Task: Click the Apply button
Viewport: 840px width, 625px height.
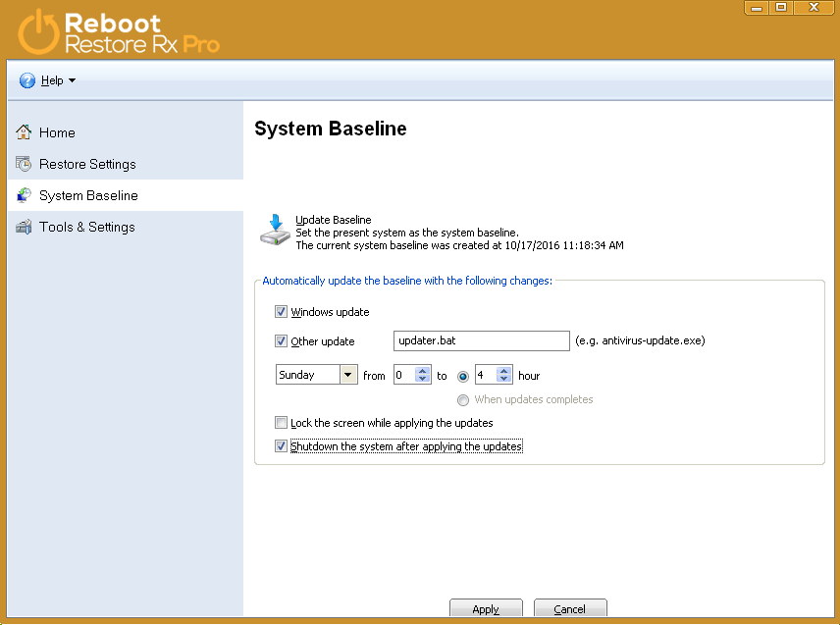Action: [486, 608]
